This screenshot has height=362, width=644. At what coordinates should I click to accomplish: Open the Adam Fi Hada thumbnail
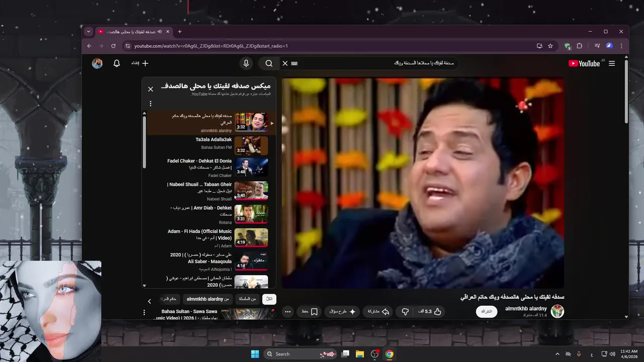pos(251,238)
